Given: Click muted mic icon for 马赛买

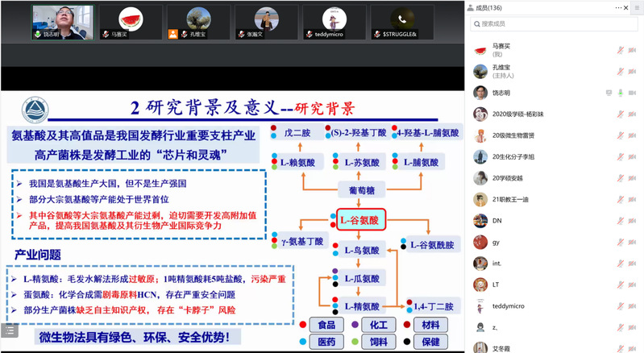Looking at the screenshot, I should click(621, 50).
